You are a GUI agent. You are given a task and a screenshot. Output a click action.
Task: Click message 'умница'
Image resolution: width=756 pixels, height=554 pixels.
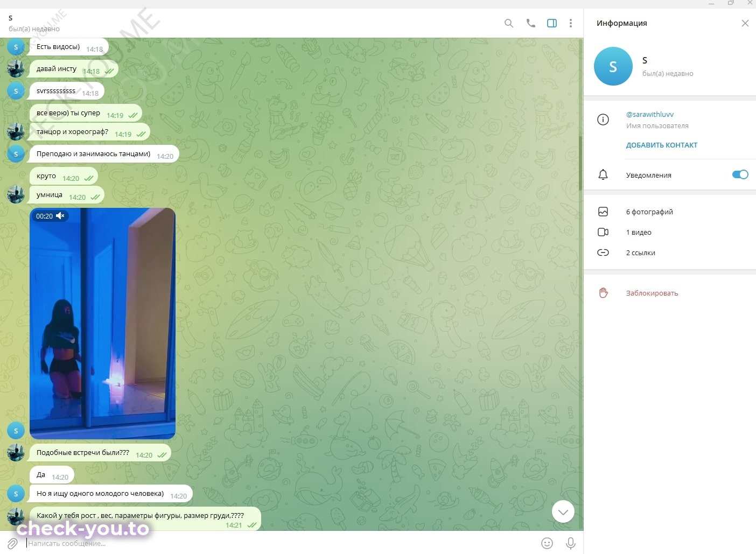[67, 195]
